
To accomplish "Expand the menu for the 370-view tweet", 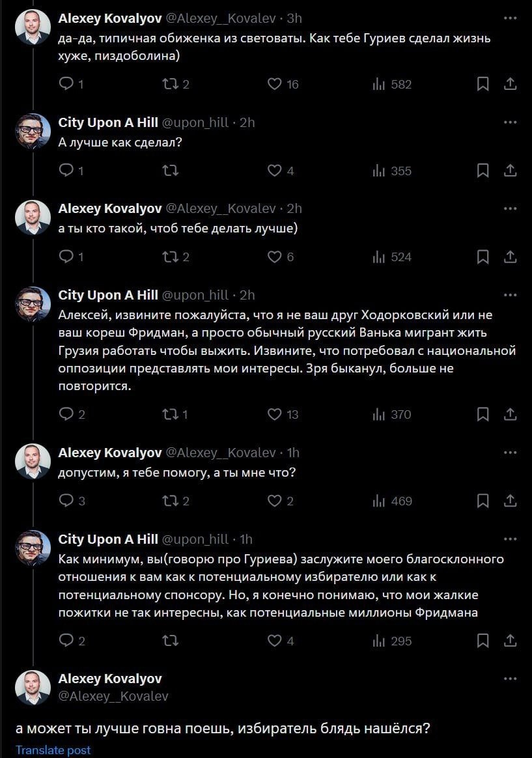I will pos(511,295).
